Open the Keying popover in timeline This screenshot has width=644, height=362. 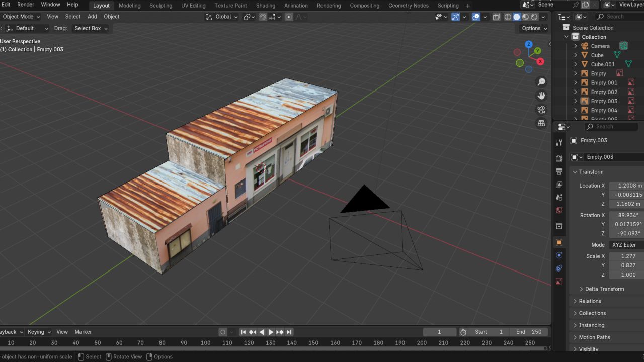point(39,332)
